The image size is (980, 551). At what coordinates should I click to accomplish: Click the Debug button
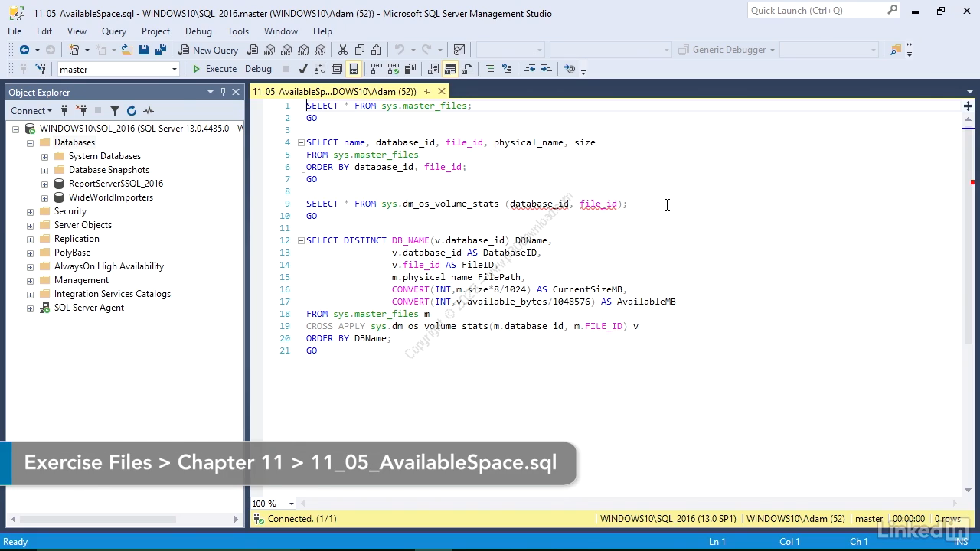258,69
